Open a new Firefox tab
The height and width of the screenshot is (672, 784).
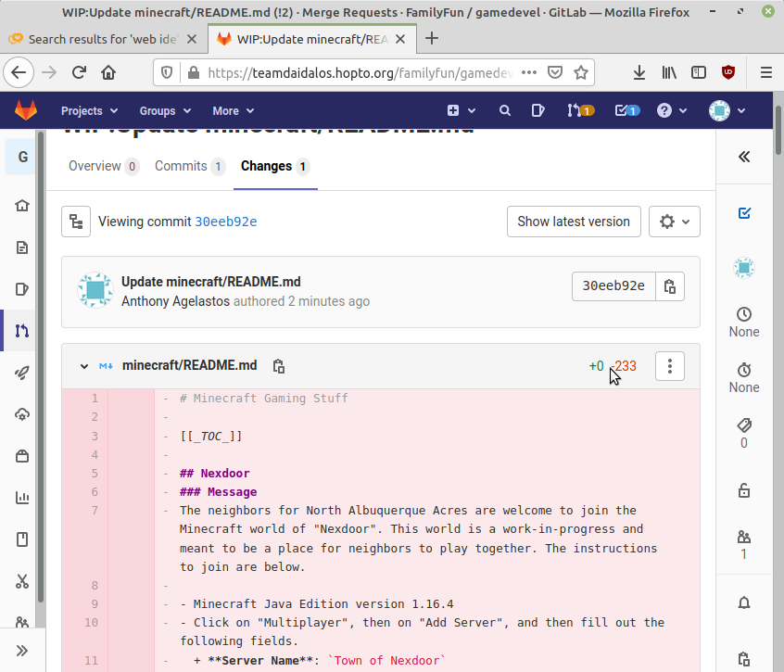432,38
